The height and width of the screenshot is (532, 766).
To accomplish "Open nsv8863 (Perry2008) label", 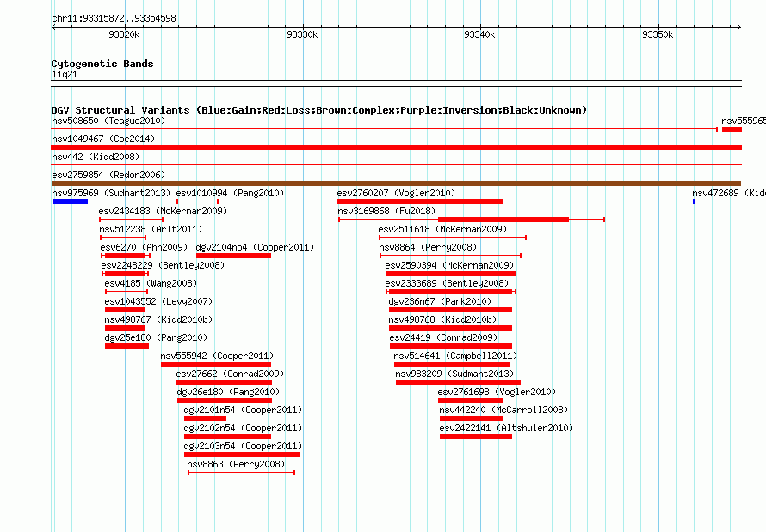I will [236, 464].
